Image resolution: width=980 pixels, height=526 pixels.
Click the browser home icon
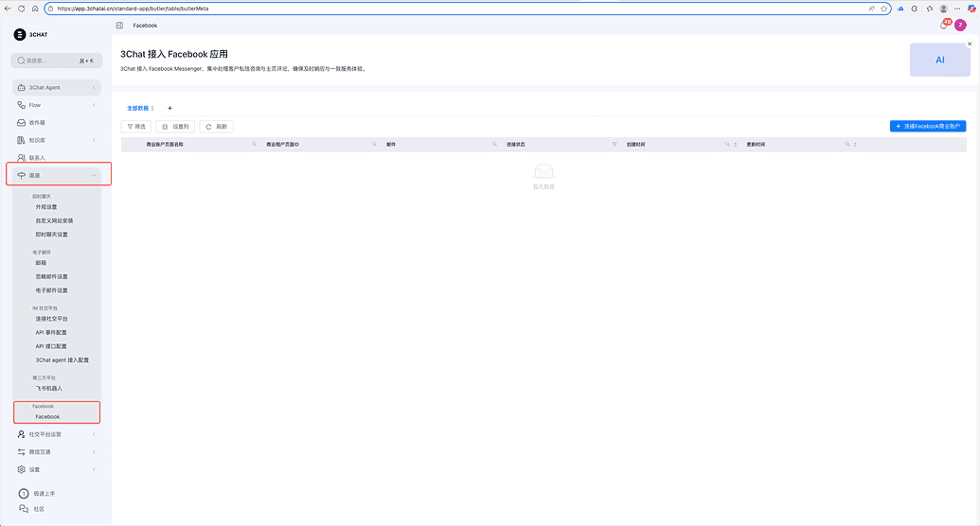coord(35,9)
